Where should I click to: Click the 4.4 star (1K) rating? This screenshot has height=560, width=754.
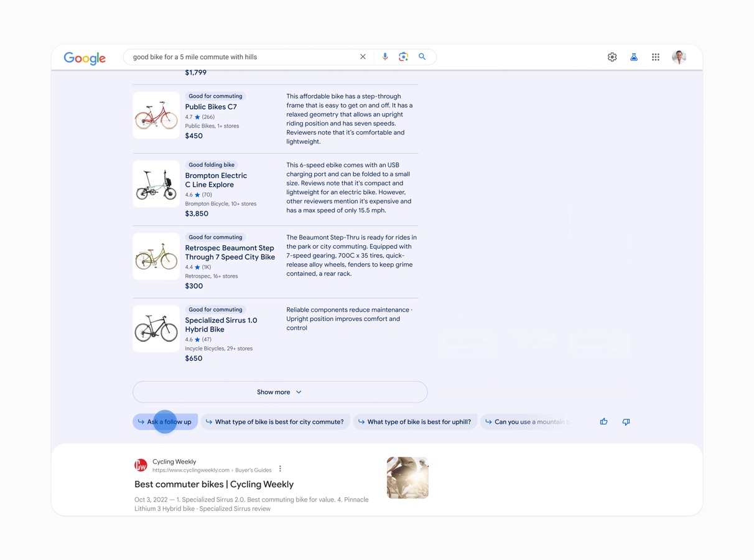pyautogui.click(x=198, y=267)
